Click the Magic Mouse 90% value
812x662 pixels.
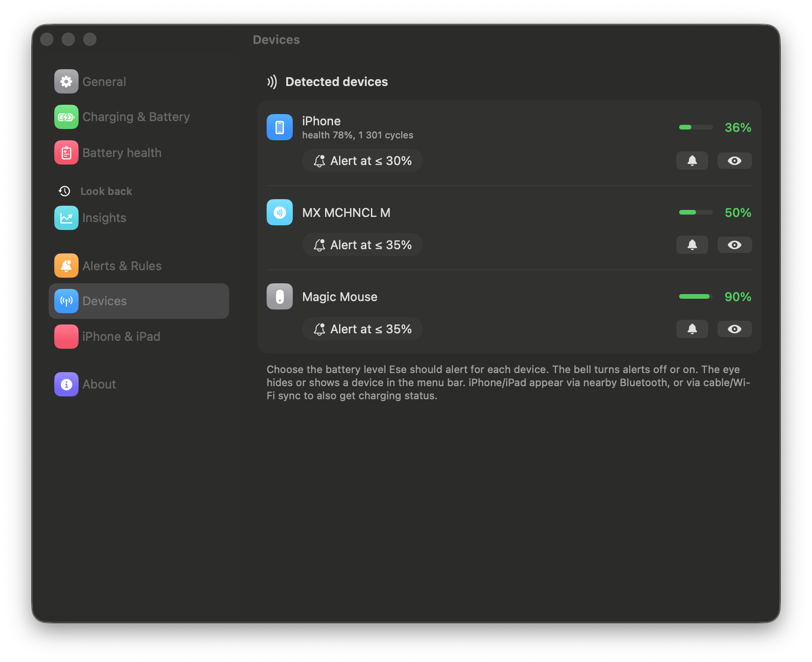click(x=738, y=297)
